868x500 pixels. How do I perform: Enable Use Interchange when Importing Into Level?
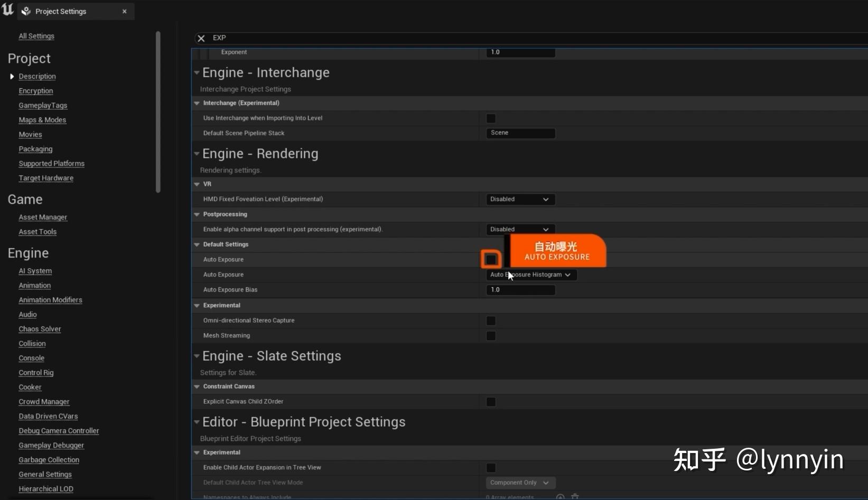tap(491, 118)
